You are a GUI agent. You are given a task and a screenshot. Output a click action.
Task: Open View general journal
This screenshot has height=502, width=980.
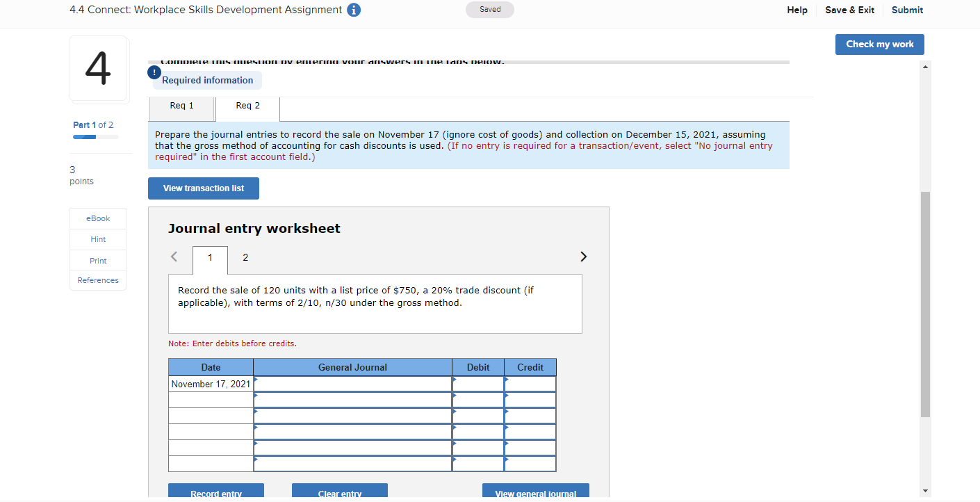click(x=536, y=491)
